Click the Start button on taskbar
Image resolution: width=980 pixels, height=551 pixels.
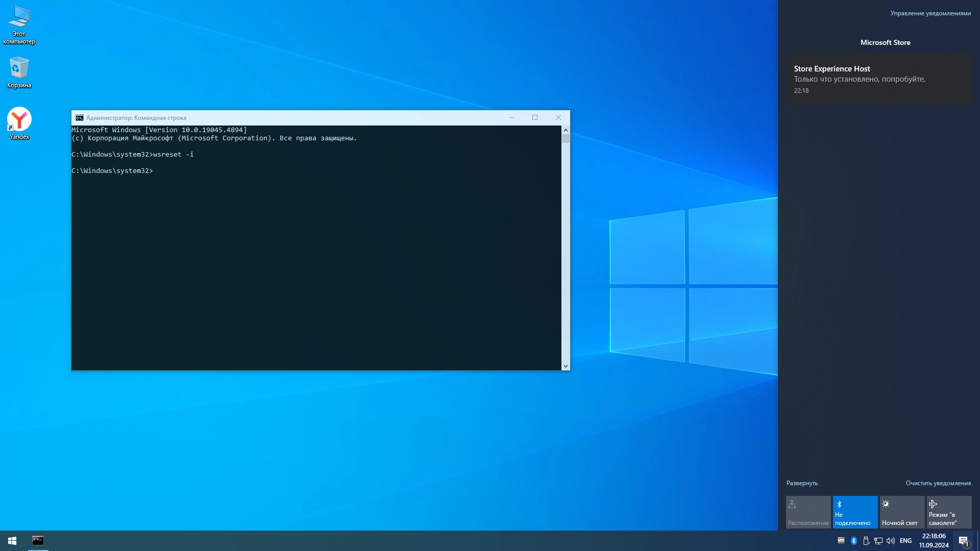tap(12, 541)
